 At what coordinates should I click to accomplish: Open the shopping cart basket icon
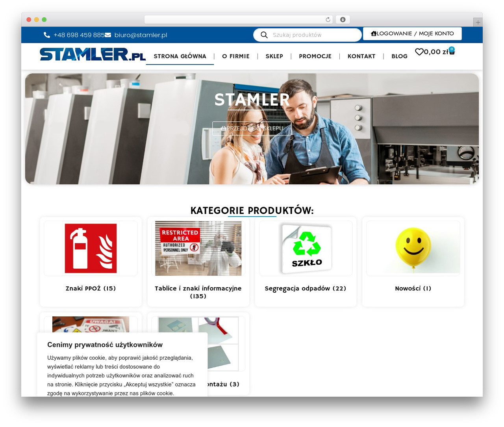[x=452, y=51]
